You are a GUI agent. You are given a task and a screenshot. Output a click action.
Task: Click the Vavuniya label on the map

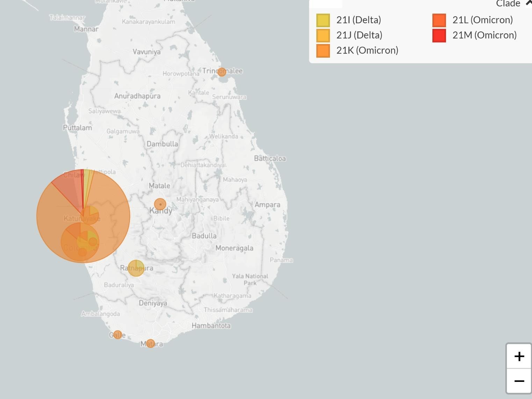click(146, 52)
